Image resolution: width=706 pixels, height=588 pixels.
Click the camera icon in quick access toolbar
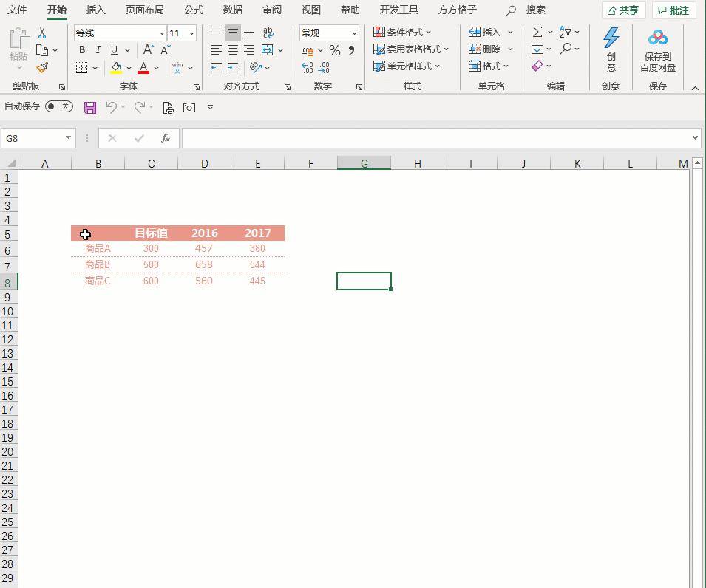click(189, 108)
